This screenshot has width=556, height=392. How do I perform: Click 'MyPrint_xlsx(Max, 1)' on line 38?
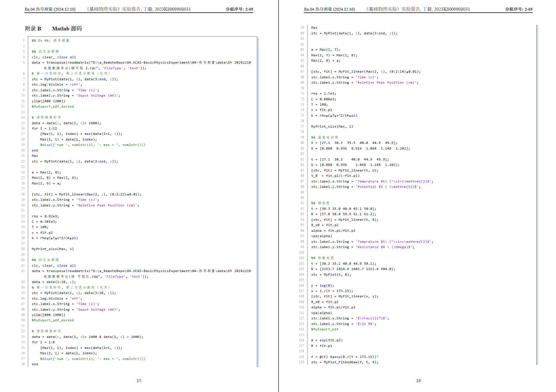click(53, 249)
